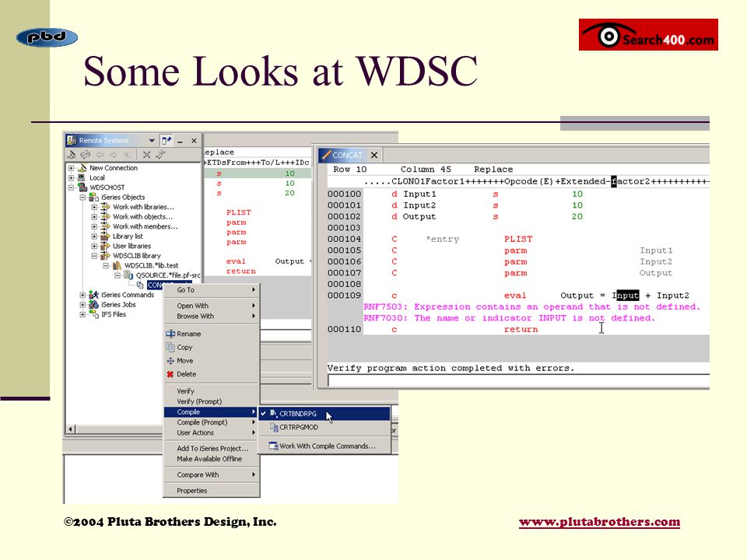
Task: Click the Work With Compile Commands icon
Action: pyautogui.click(x=273, y=446)
